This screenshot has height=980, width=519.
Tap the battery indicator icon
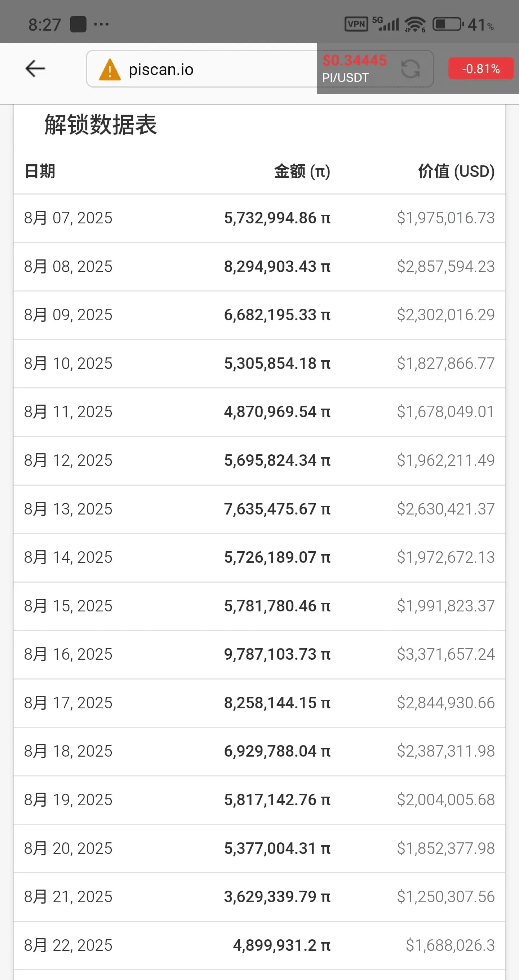(x=448, y=24)
